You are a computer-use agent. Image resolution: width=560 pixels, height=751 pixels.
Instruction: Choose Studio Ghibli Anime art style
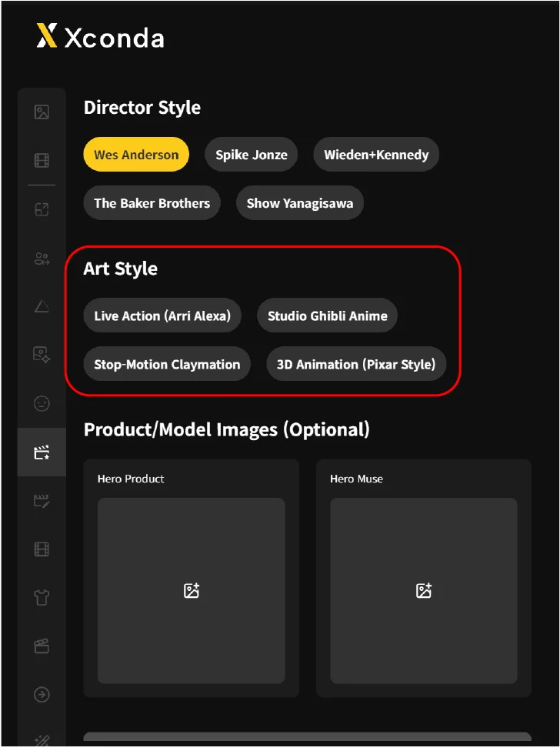(328, 315)
